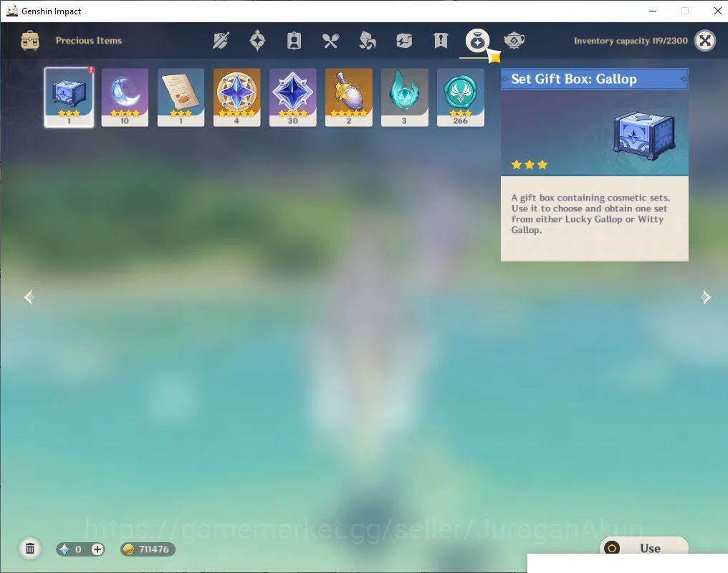
Task: Select the Set Gift Box: Gallop item
Action: pyautogui.click(x=69, y=97)
